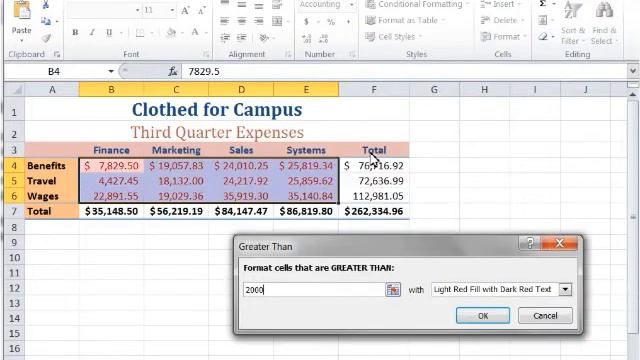640x360 pixels.
Task: Open the Light Red Fill format dropdown
Action: (x=565, y=289)
